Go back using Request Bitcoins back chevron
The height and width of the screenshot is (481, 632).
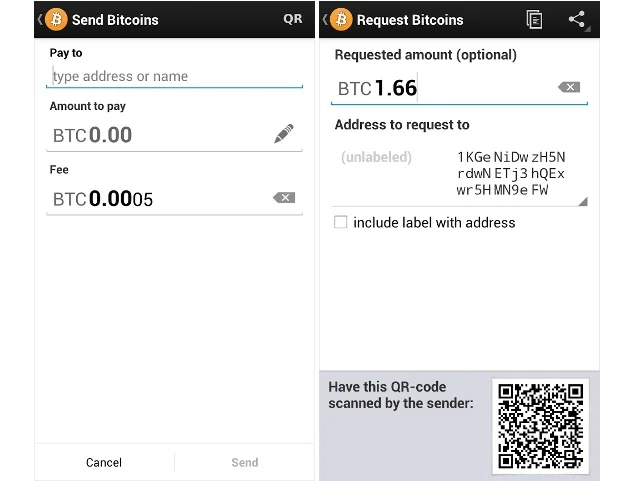point(325,19)
